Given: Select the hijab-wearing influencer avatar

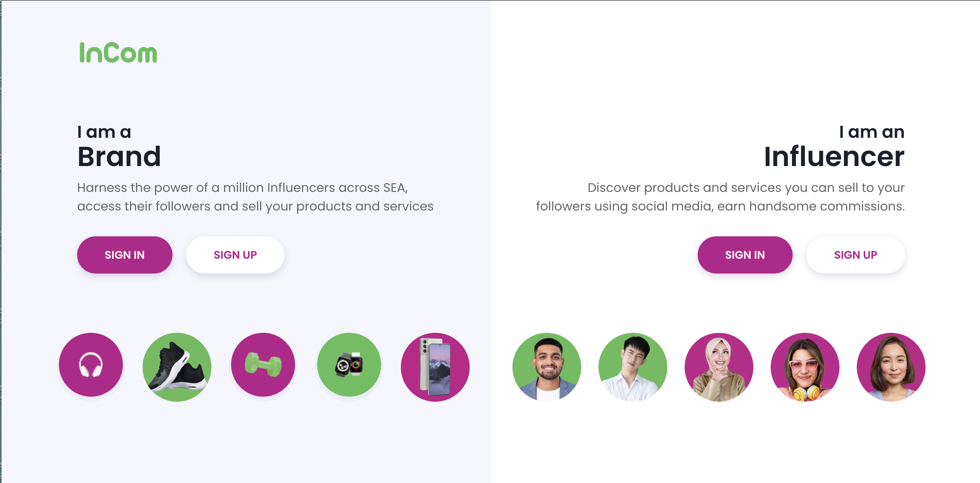Looking at the screenshot, I should coord(719,366).
